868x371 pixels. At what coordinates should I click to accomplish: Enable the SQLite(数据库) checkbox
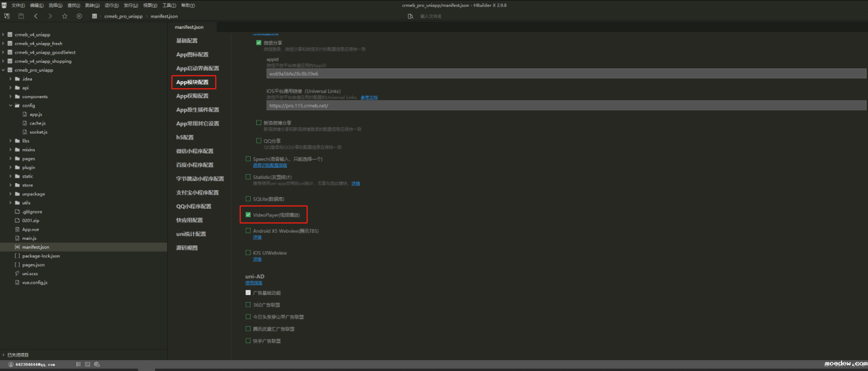coord(248,199)
